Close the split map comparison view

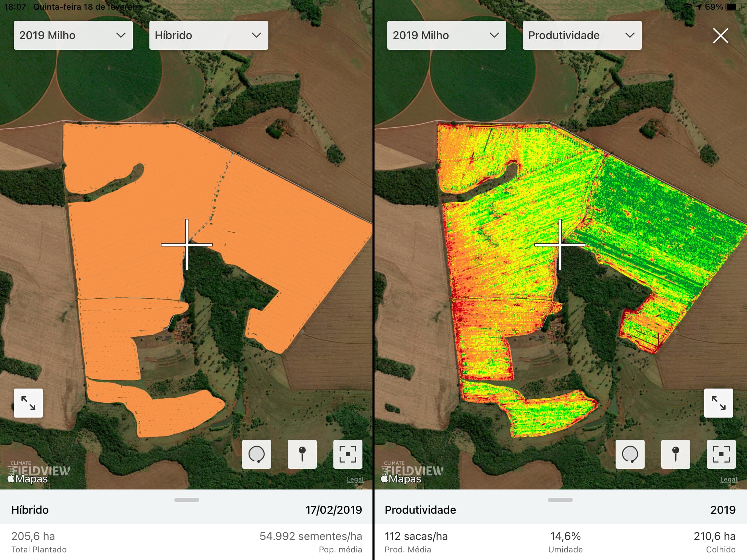[x=720, y=36]
